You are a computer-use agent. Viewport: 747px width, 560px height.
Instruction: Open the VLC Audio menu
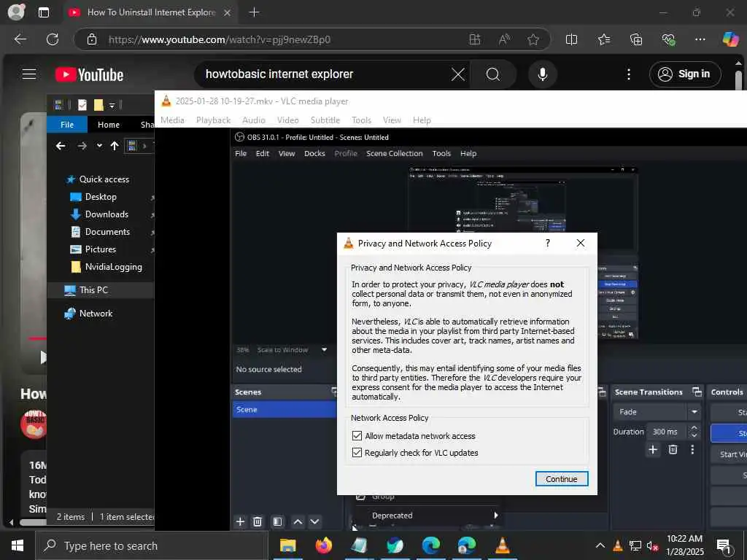pos(253,120)
